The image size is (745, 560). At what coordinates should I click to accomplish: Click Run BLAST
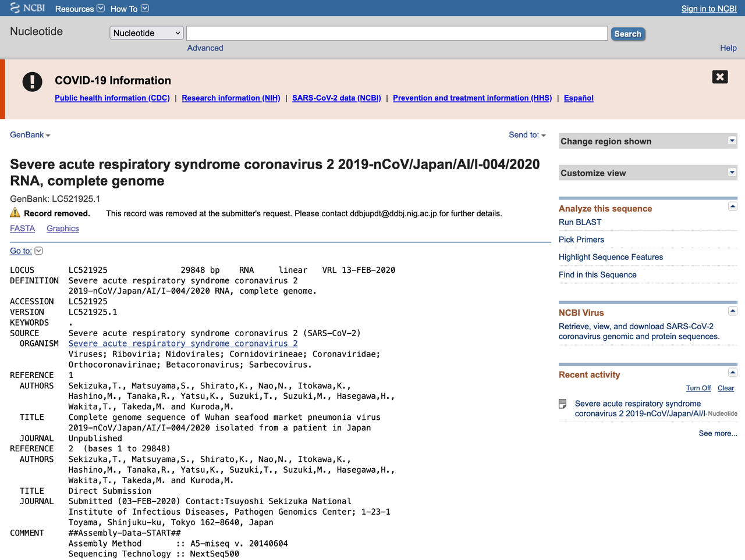pyautogui.click(x=580, y=222)
